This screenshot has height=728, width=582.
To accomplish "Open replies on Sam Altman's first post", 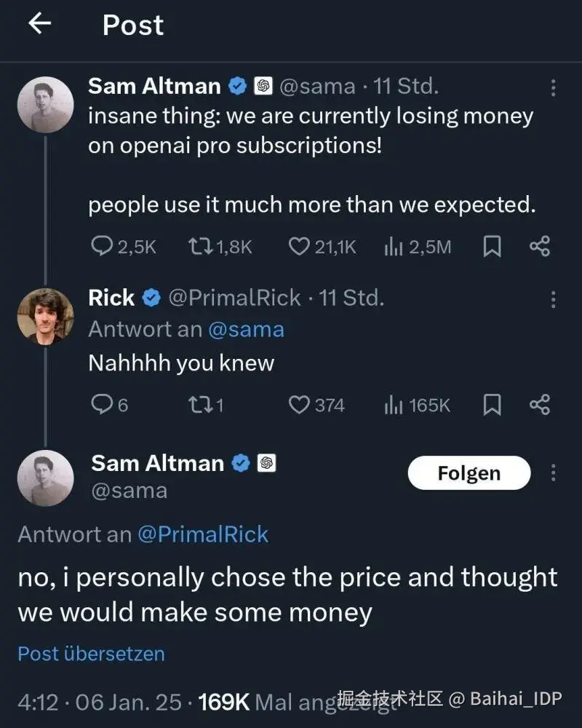I will (x=101, y=247).
